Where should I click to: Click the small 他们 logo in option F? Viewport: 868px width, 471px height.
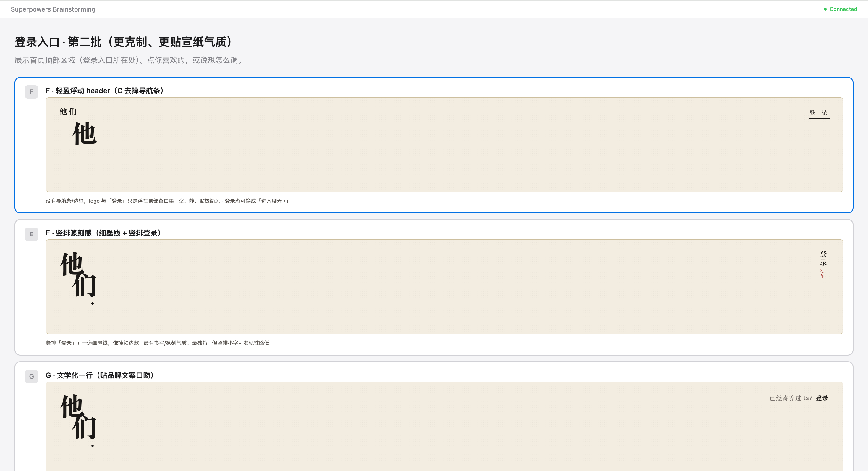68,112
